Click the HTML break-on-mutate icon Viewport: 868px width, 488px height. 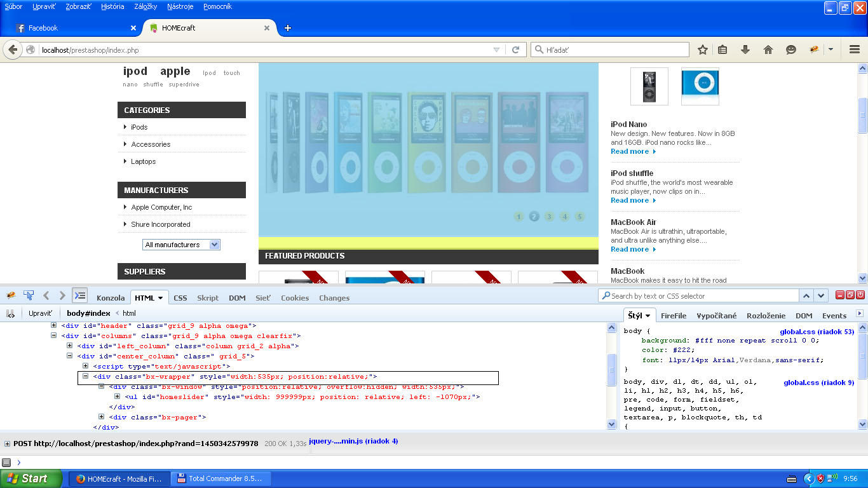pos(10,313)
